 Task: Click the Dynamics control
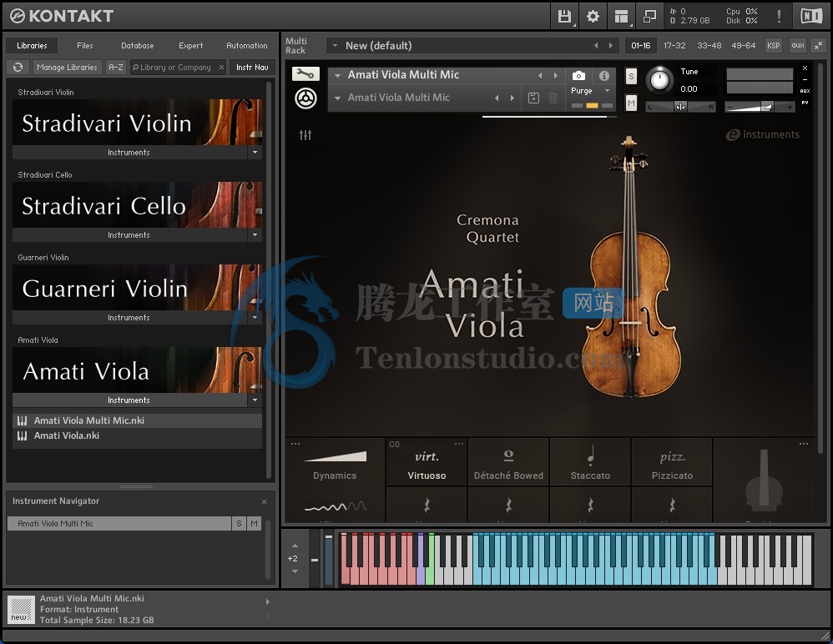[x=335, y=465]
